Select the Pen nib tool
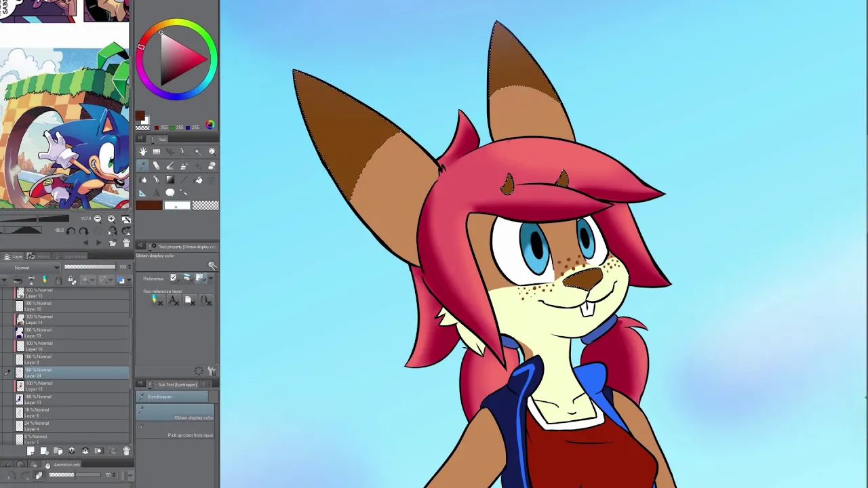This screenshot has height=488, width=868. [x=157, y=180]
